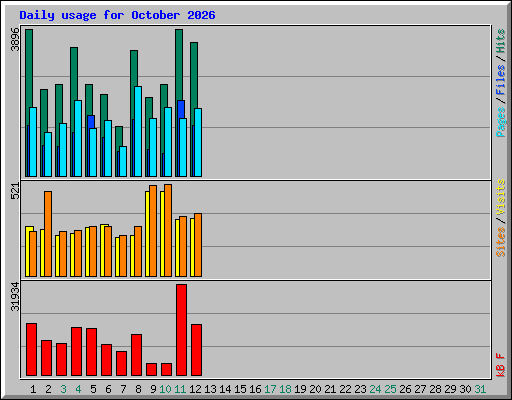Click green weekend day 25 label

(x=390, y=389)
